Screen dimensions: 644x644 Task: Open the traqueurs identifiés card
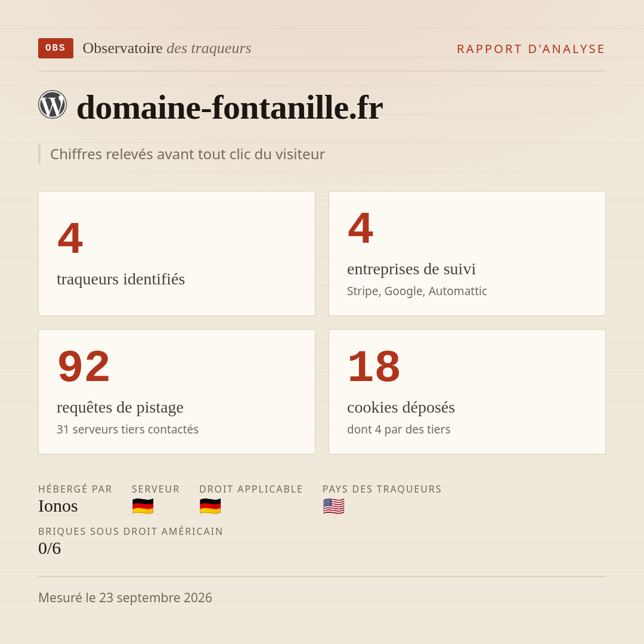pos(177,253)
